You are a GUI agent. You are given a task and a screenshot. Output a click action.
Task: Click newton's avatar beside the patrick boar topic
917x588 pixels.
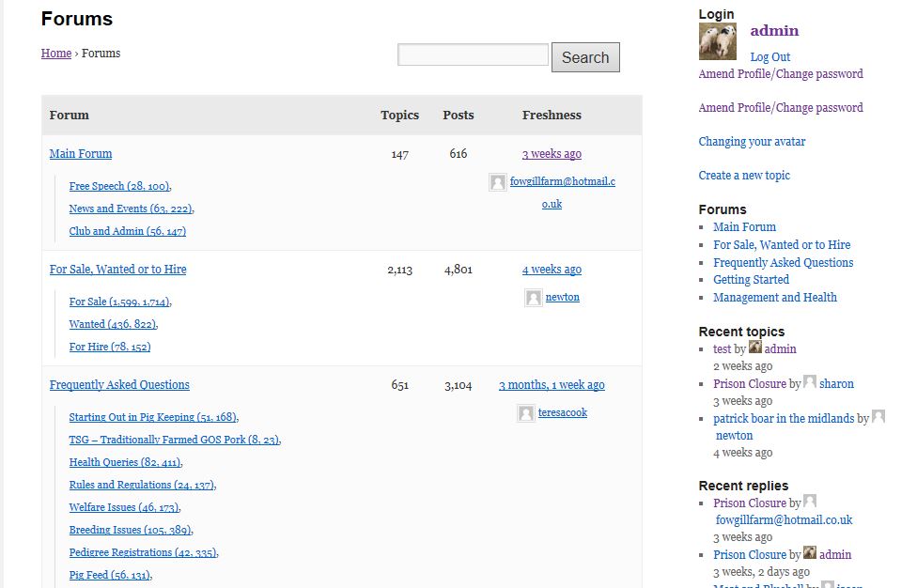tap(878, 416)
